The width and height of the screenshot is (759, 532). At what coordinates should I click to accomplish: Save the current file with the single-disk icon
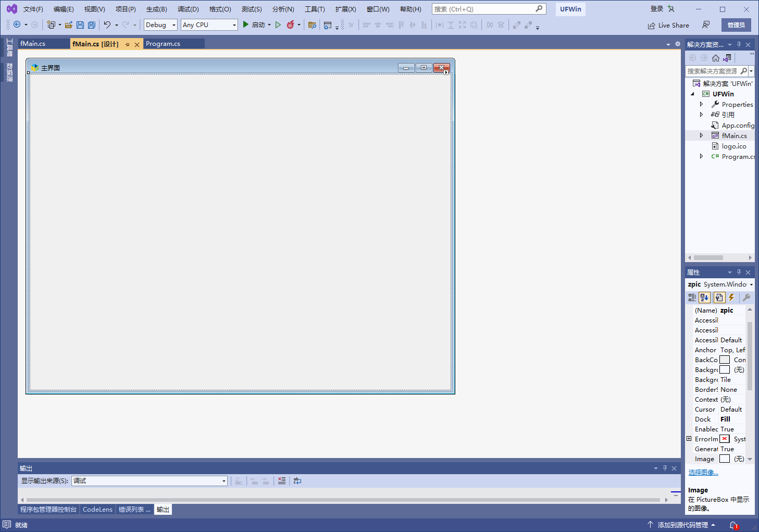coord(80,24)
